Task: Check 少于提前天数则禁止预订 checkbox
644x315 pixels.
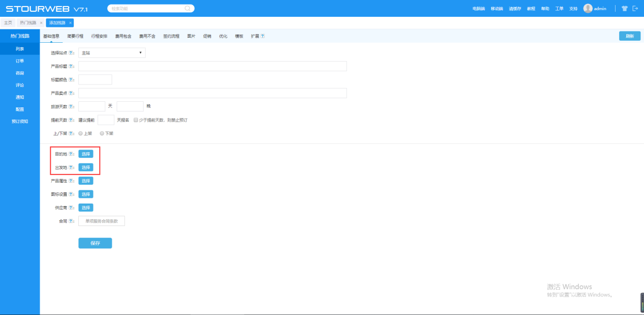Action: [x=136, y=120]
